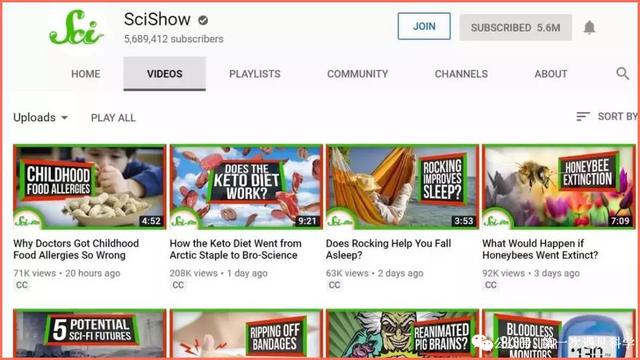Play the Honeybee Extinction thumbnail

[559, 187]
